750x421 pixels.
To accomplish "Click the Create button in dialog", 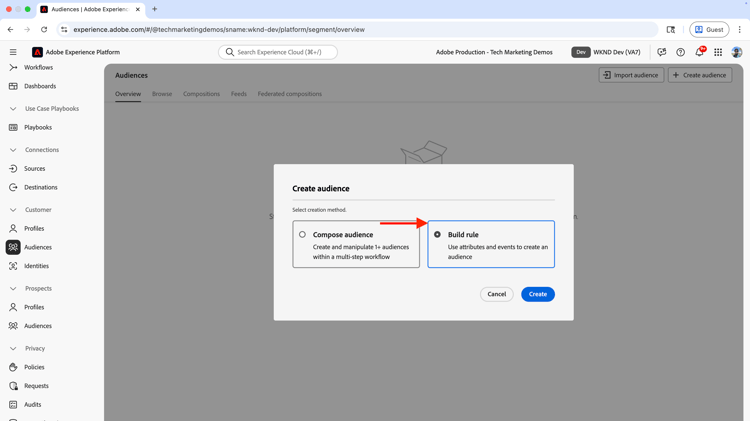I will (538, 294).
